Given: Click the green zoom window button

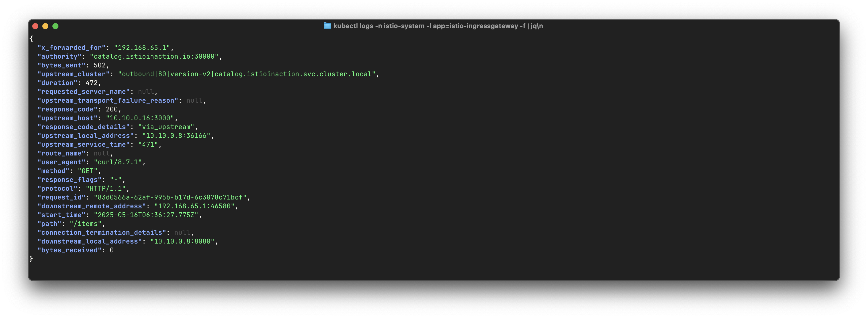Looking at the screenshot, I should [56, 26].
